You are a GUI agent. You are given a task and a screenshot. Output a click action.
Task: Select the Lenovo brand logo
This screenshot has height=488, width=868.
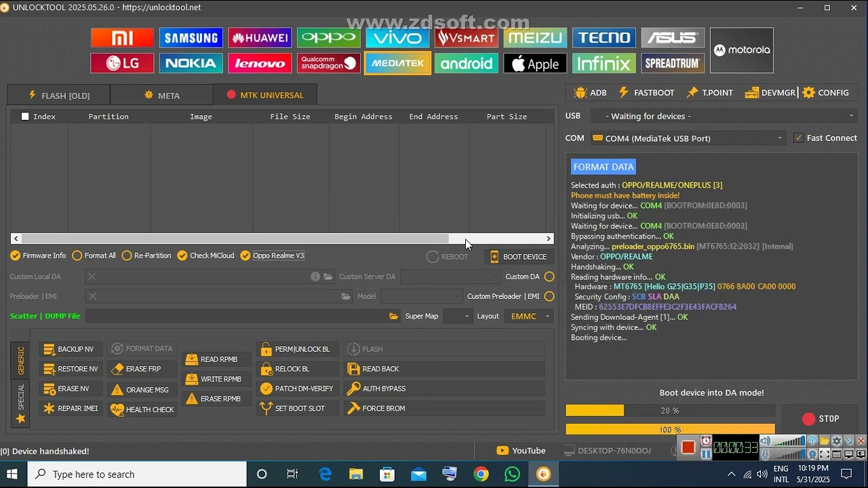(x=260, y=64)
